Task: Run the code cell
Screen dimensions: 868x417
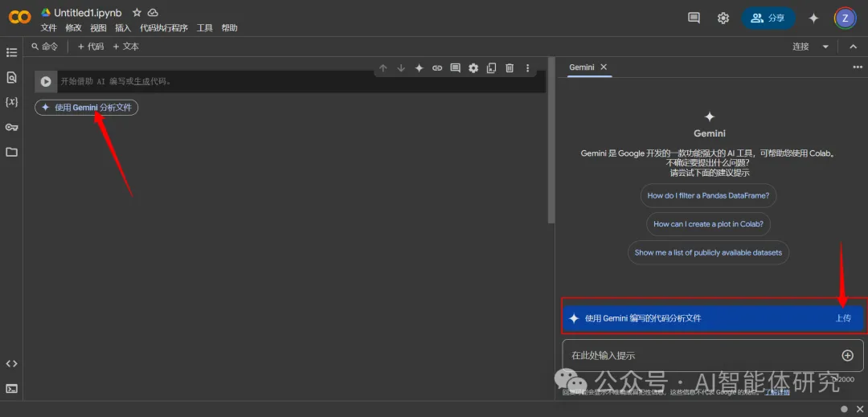Action: [x=46, y=81]
